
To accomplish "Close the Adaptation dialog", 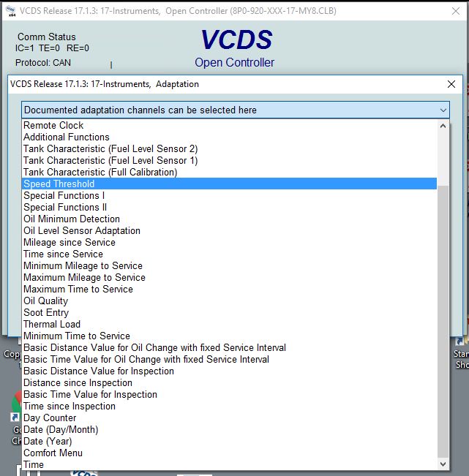I will click(451, 84).
